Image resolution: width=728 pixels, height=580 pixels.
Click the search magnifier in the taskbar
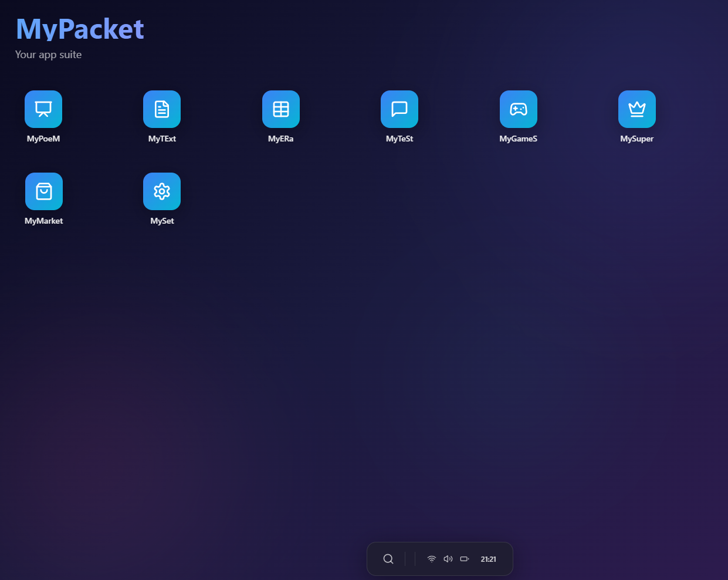[388, 559]
